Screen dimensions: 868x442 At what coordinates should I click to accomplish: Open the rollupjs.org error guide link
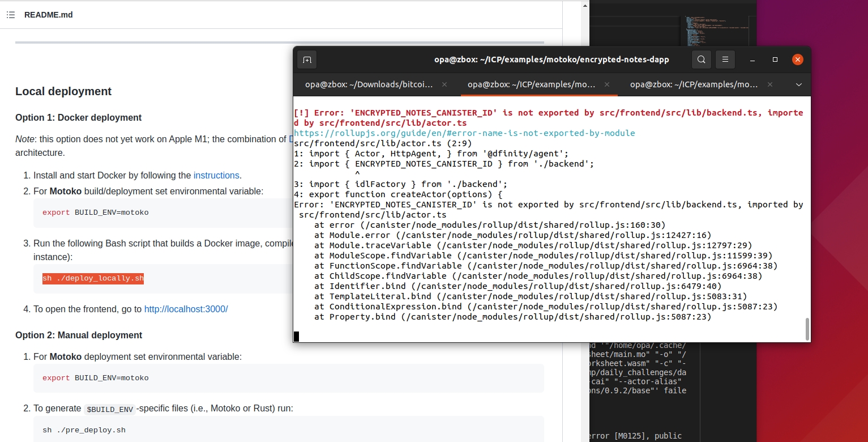pyautogui.click(x=464, y=133)
